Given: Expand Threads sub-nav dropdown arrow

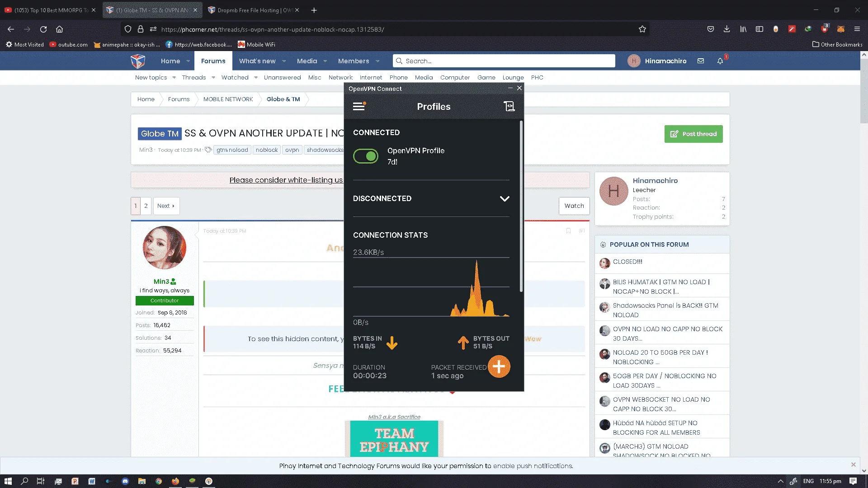Looking at the screenshot, I should pos(213,78).
